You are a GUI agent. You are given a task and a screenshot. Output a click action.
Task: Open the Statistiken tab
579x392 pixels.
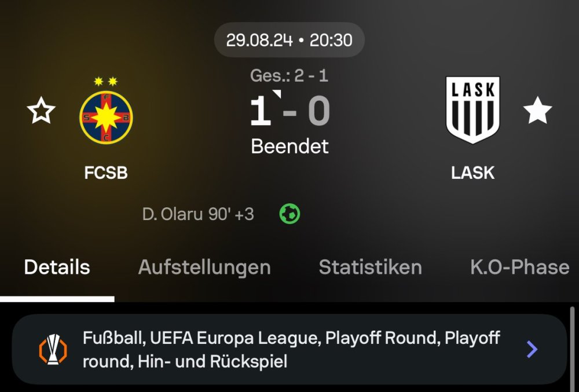click(370, 268)
